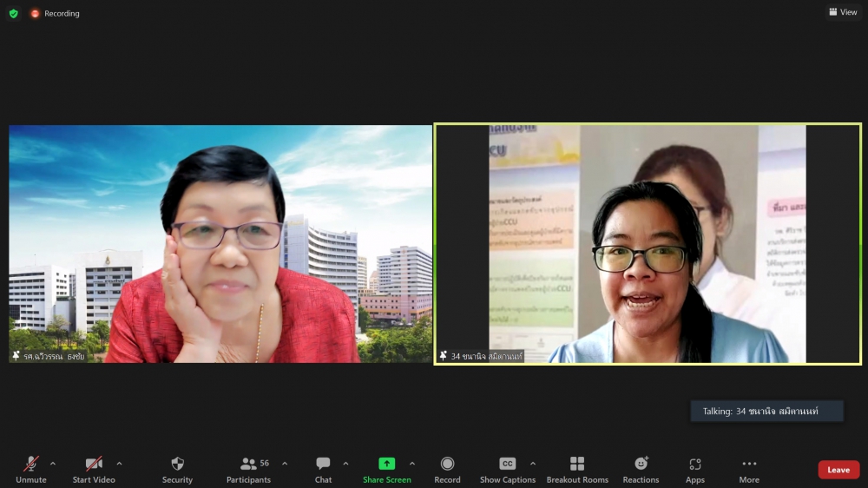Toggle Show Captions on
The width and height of the screenshot is (868, 488).
pos(508,470)
